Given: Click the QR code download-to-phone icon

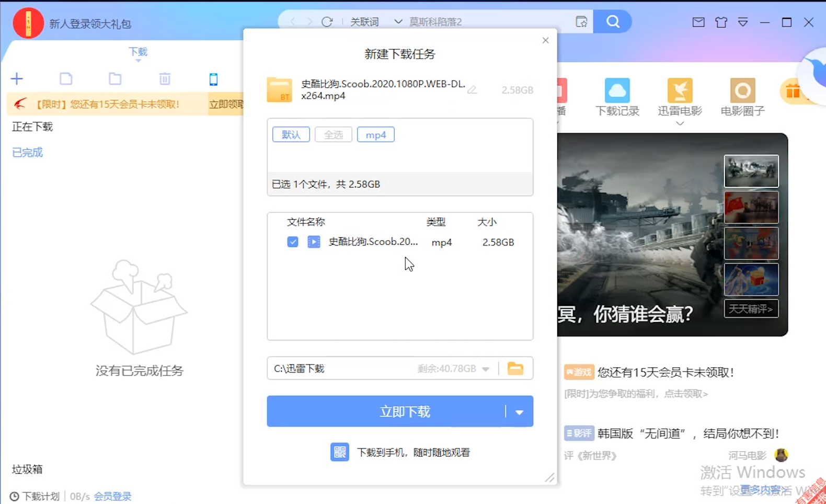Looking at the screenshot, I should (x=339, y=452).
